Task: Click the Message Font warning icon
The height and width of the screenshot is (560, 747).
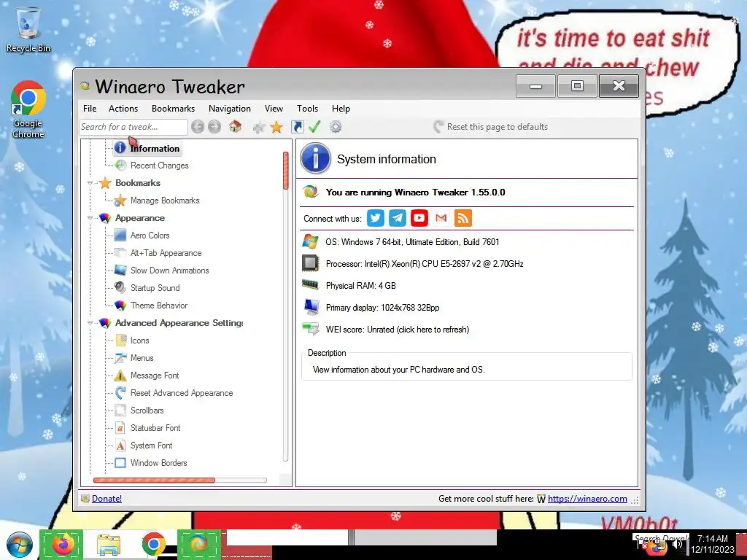Action: 120,376
